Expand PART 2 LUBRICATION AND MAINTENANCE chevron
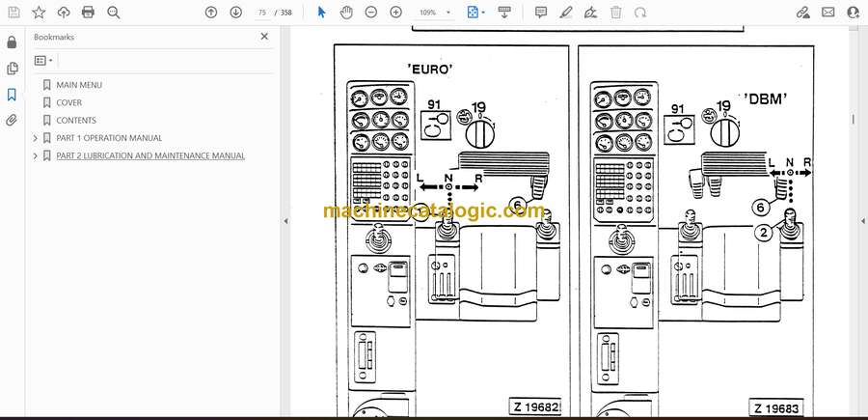This screenshot has width=868, height=420. click(36, 155)
